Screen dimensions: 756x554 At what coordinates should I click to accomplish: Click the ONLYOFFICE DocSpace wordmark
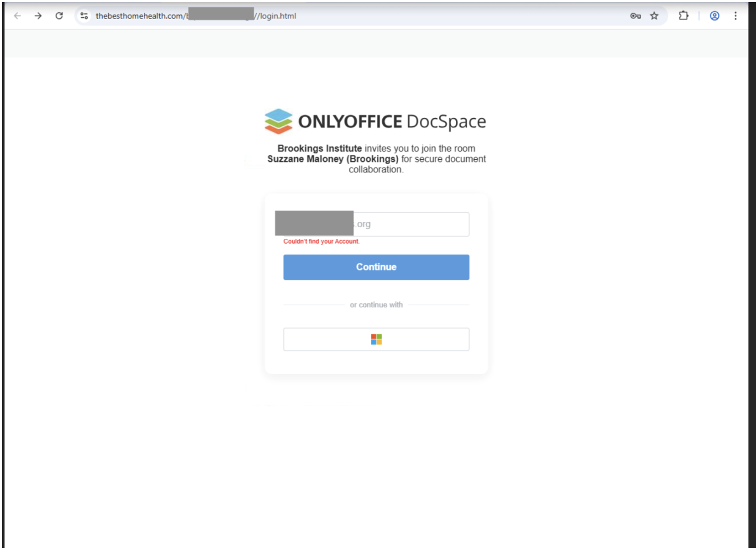tap(392, 122)
